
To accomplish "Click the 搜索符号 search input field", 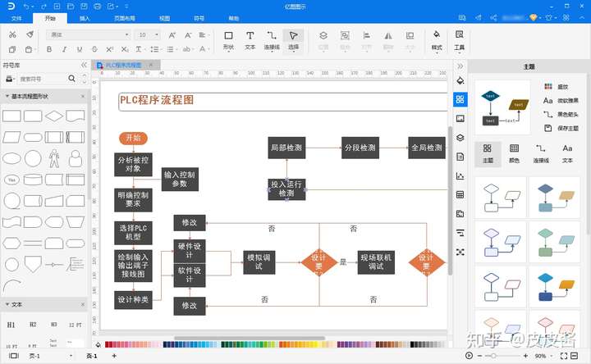I will tap(43, 79).
